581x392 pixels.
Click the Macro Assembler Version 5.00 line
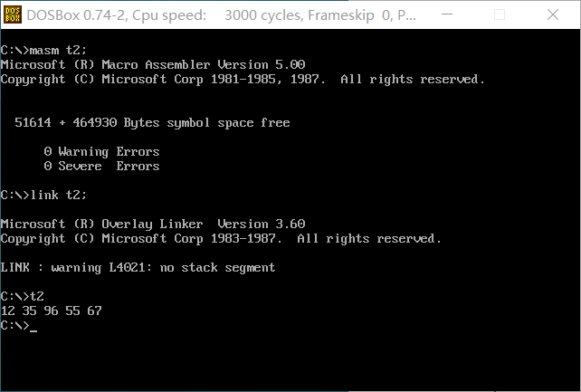click(153, 65)
